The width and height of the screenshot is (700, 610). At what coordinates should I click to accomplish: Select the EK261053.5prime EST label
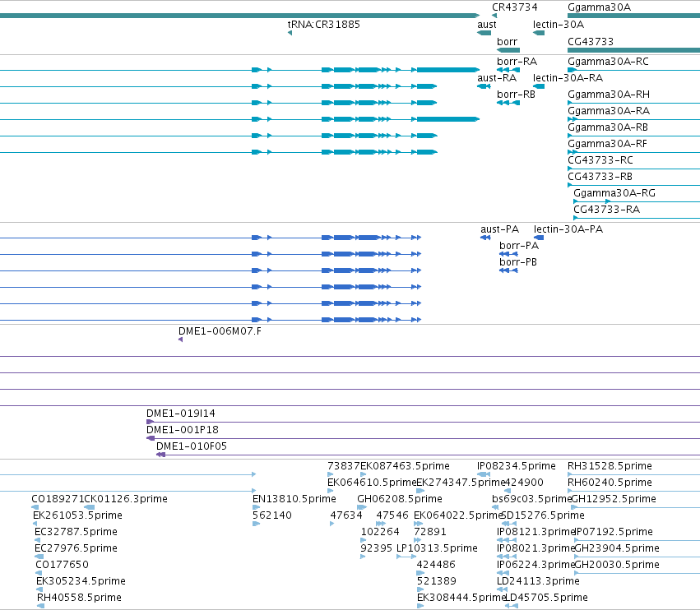77,515
